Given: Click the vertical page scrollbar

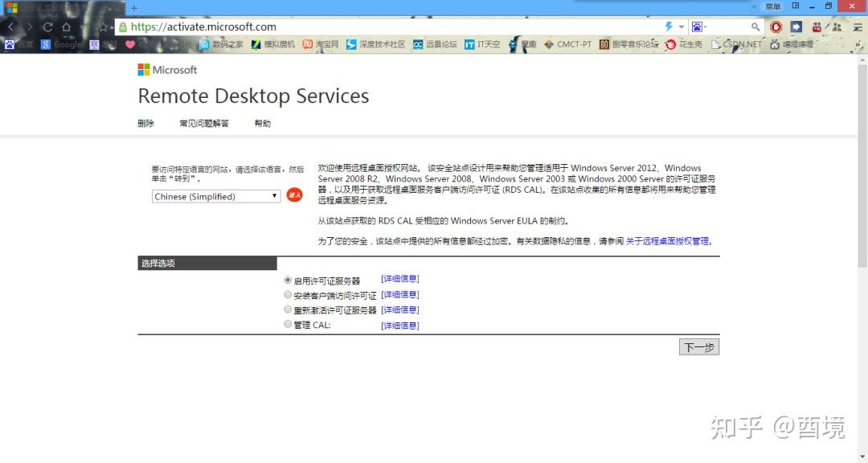Looking at the screenshot, I should pos(862,166).
